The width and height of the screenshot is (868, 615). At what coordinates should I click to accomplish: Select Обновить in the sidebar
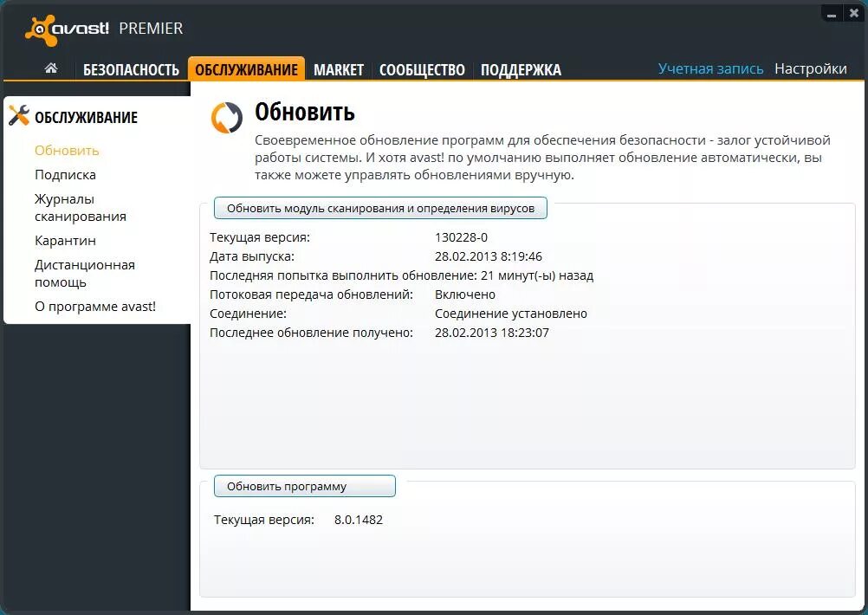[x=67, y=151]
